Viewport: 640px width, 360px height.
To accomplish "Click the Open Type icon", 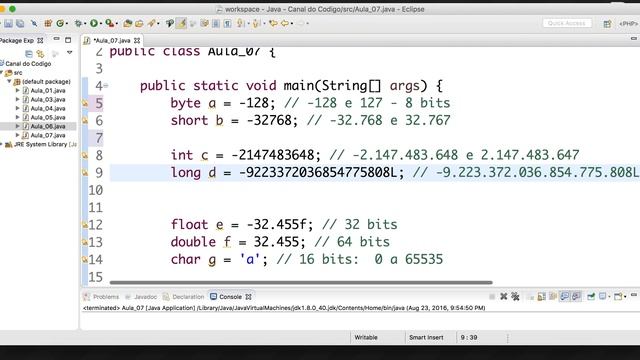I will [x=127, y=24].
